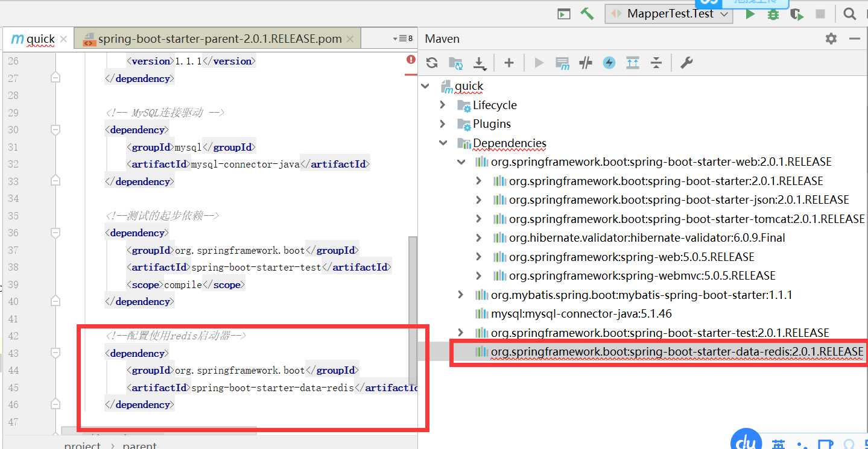Add a Maven project with plus icon
This screenshot has width=868, height=449.
pyautogui.click(x=508, y=63)
